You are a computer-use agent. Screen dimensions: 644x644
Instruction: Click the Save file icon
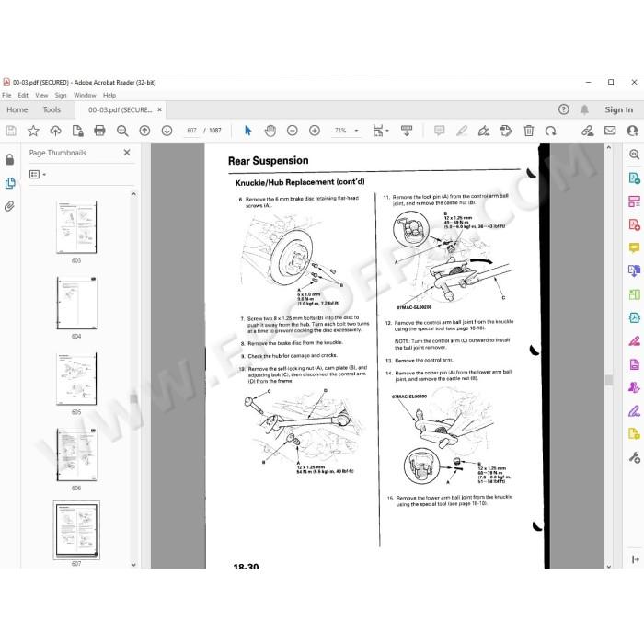point(11,131)
